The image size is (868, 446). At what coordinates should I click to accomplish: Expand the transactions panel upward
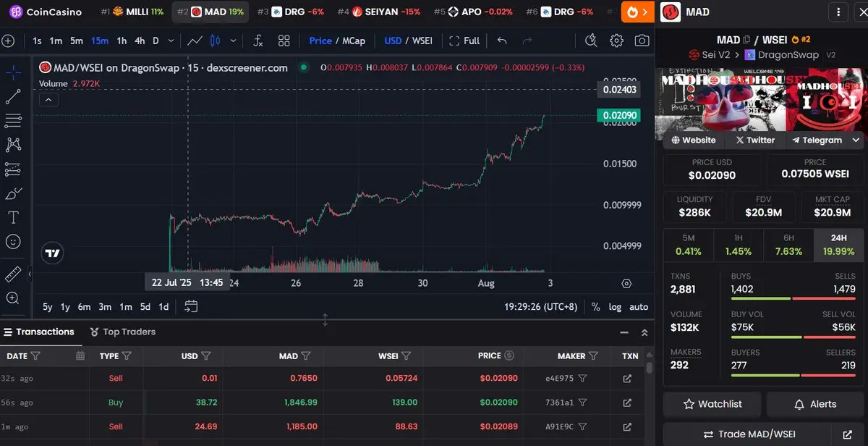coord(644,332)
